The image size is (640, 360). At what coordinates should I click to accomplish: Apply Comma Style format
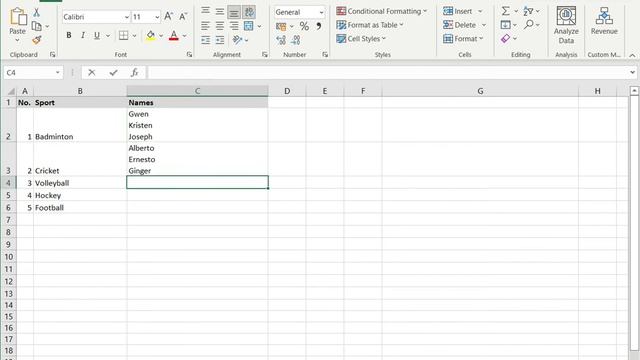pos(319,26)
